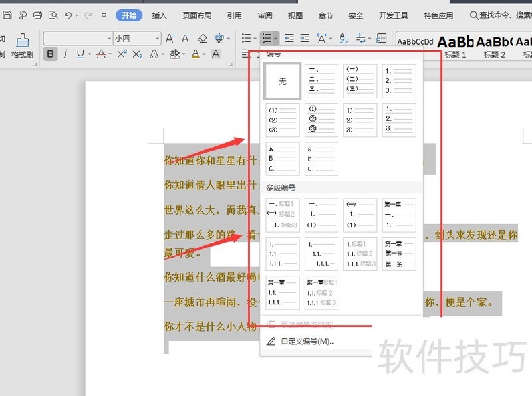The height and width of the screenshot is (396, 532).
Task: Open the 插入 ribbon tab
Action: tap(159, 15)
